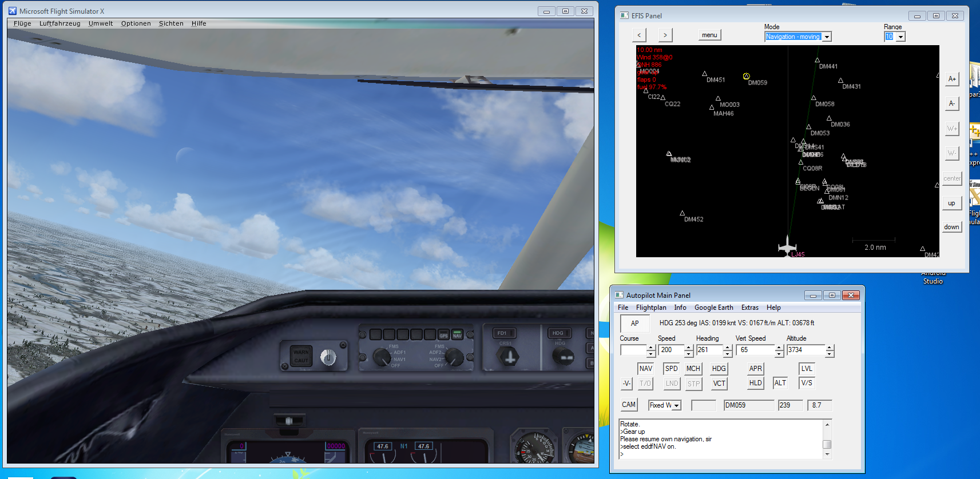Select the yellow-circled DM059 waypoint on the map
The height and width of the screenshot is (479, 980).
[x=746, y=77]
